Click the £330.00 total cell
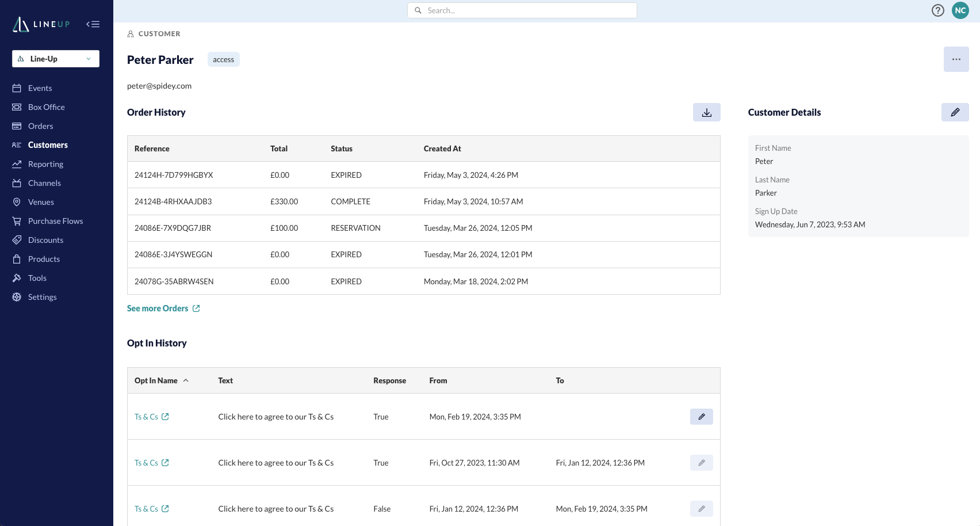Viewport: 980px width, 526px height. tap(284, 201)
